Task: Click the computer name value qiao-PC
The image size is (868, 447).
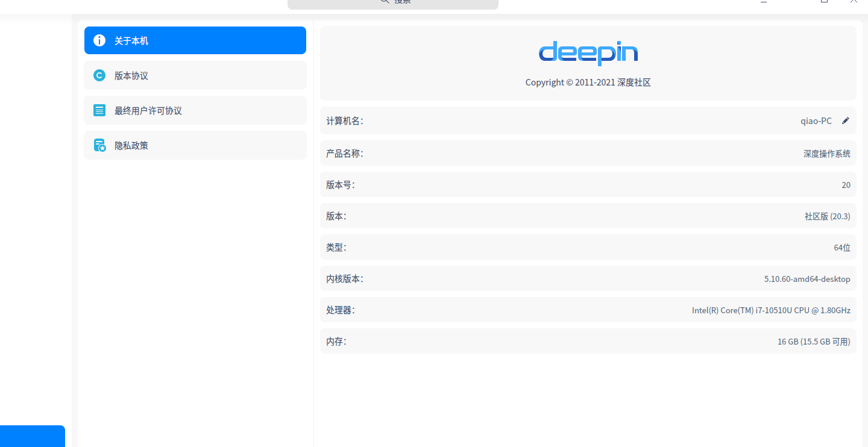Action: coord(816,121)
